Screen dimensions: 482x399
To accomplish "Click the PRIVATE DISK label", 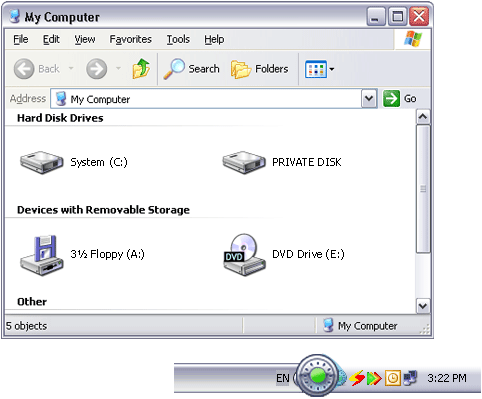I will (x=307, y=162).
